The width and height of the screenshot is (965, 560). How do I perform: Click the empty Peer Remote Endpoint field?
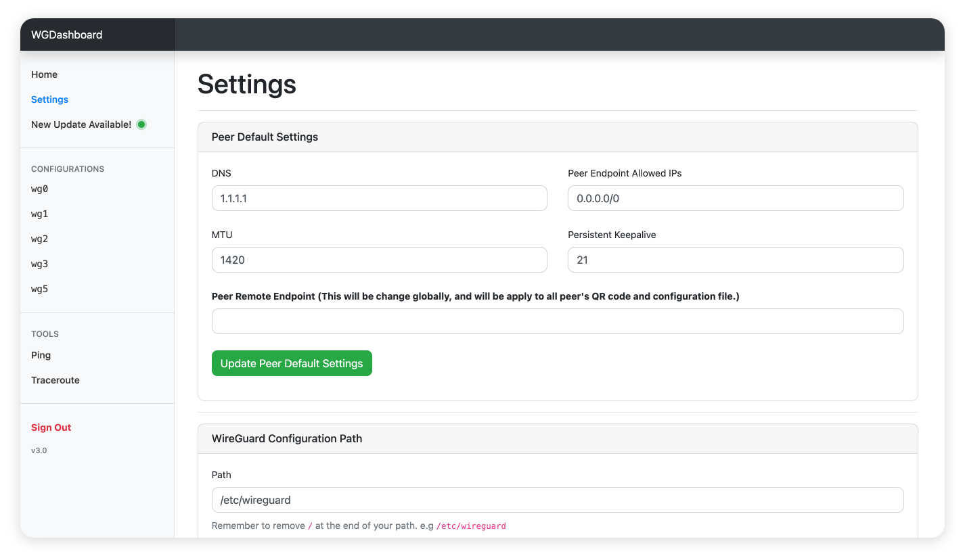tap(557, 321)
